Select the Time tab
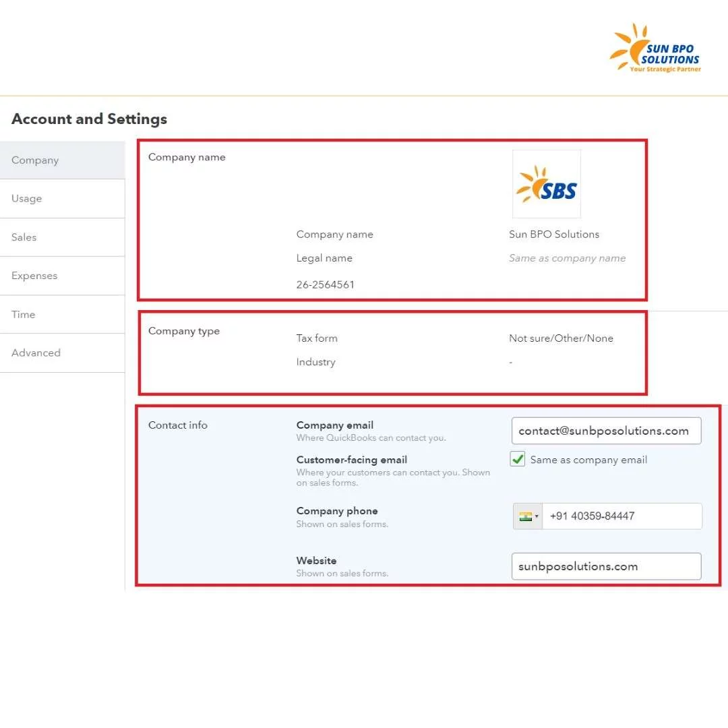728x728 pixels. (62, 314)
